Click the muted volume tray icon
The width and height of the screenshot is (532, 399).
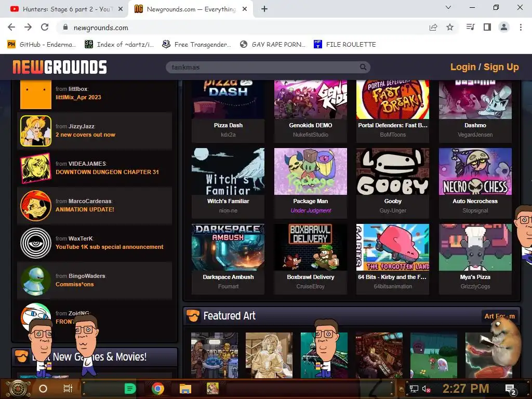tap(426, 389)
